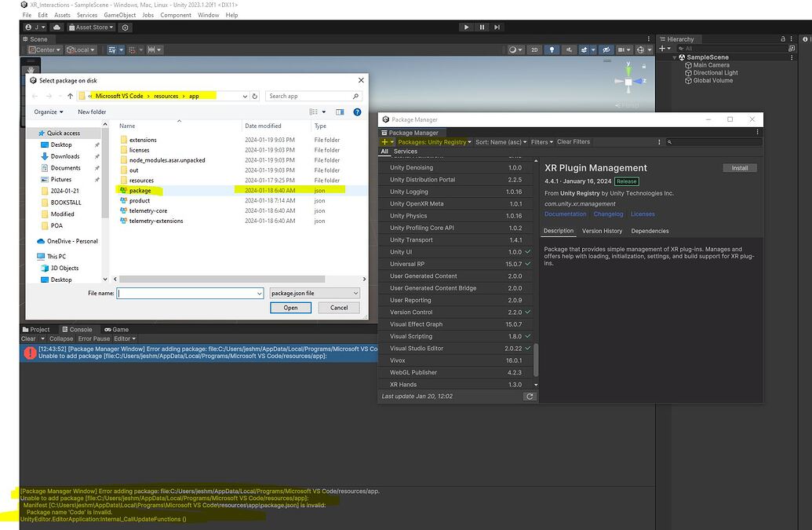Open the Documentation link for XR Plugin Management
This screenshot has width=812, height=530.
click(565, 214)
